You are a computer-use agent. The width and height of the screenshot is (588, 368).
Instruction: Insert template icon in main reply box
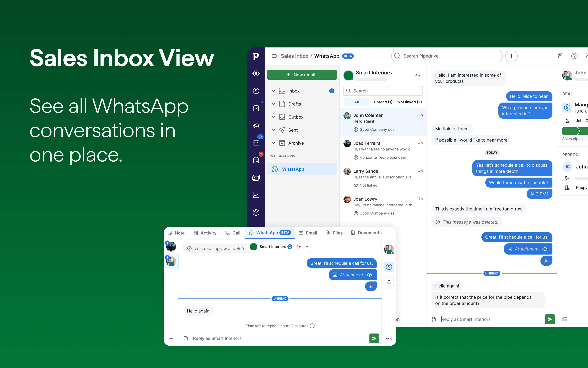click(434, 319)
